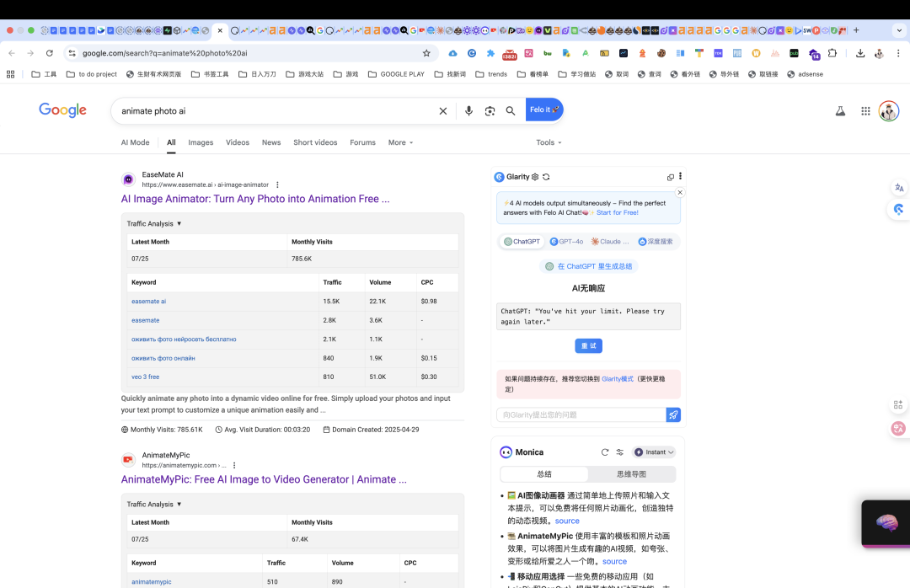
Task: Switch Glarity model to GPT-4o
Action: (x=566, y=242)
